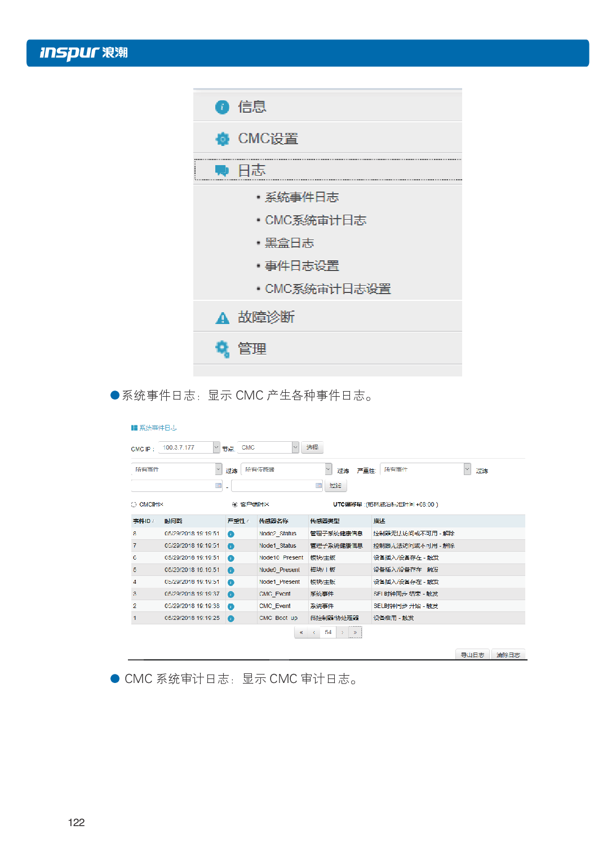Open 系统事件日志 from log submenu
616x865 pixels.
[302, 197]
